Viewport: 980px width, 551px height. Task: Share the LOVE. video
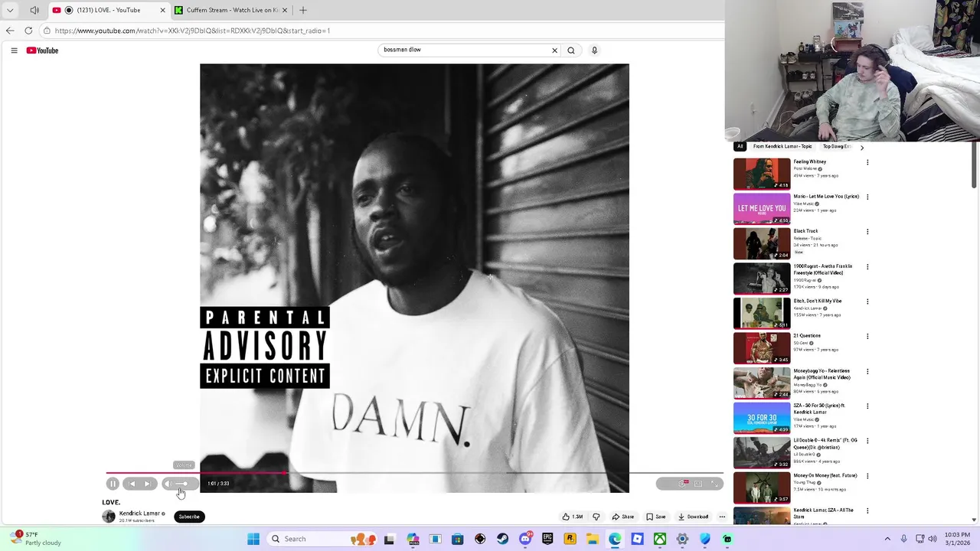pos(623,517)
